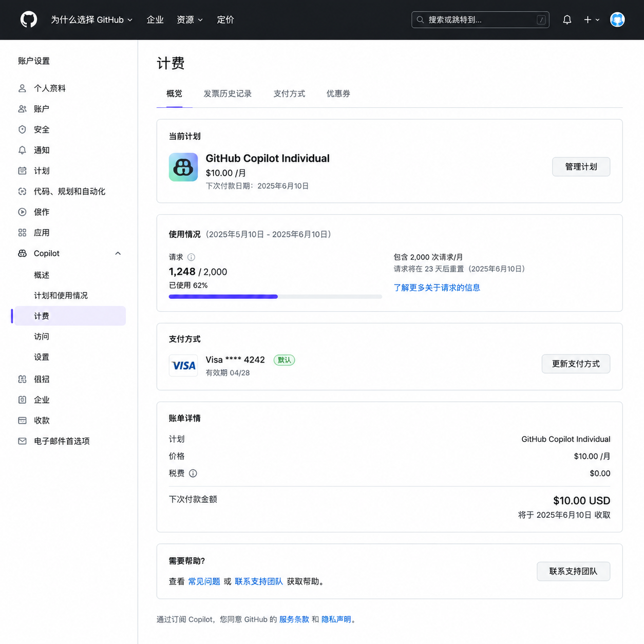Open the notifications bell icon
This screenshot has width=644, height=644.
point(567,20)
